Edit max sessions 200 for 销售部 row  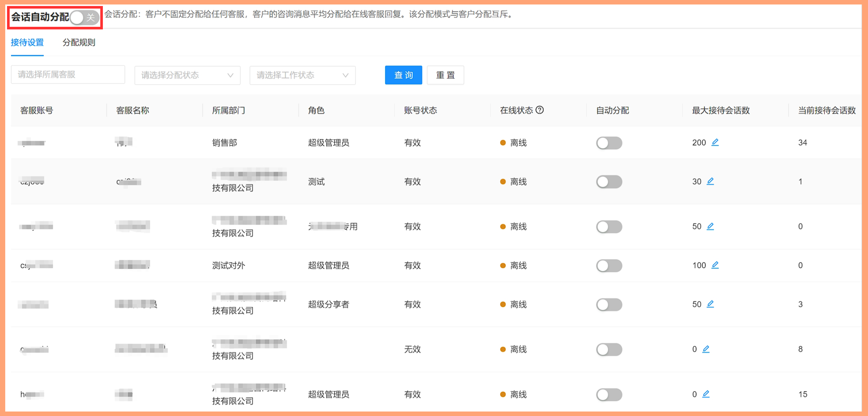pyautogui.click(x=715, y=142)
